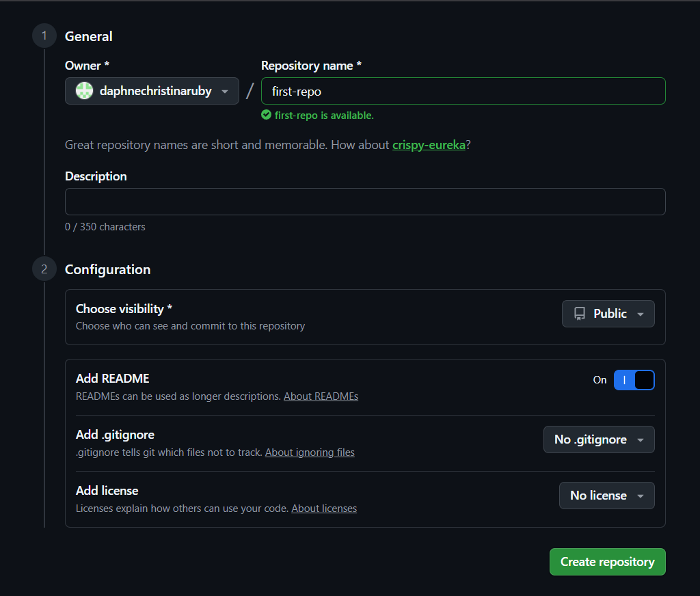The height and width of the screenshot is (596, 700).
Task: Click the caret arrow on No license
Action: click(641, 496)
